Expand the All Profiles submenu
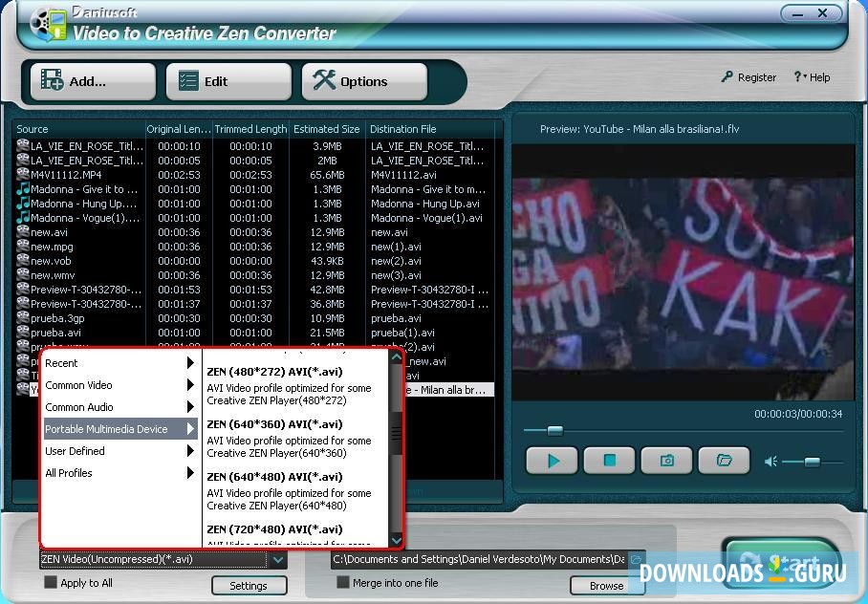This screenshot has width=868, height=604. [120, 473]
